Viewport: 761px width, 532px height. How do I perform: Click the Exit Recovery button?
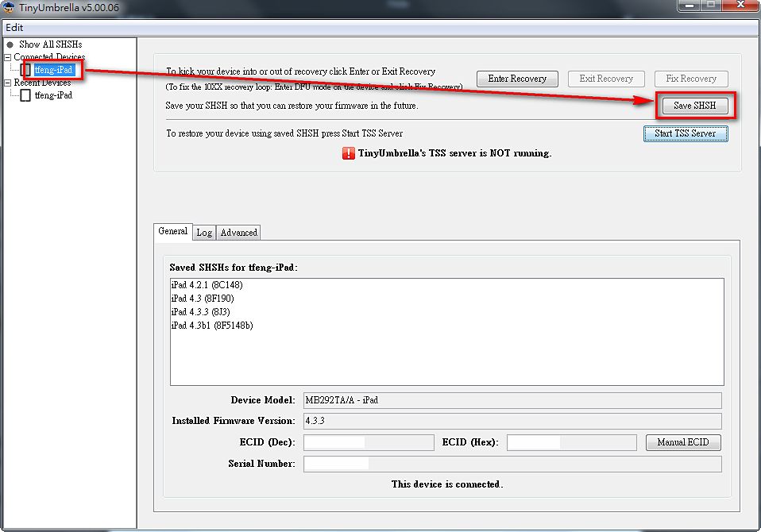click(606, 79)
